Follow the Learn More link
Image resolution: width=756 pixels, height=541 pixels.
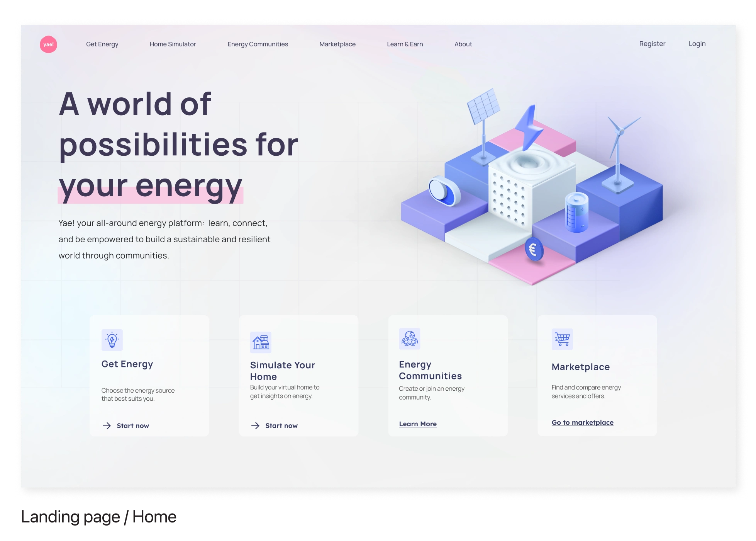coord(418,424)
